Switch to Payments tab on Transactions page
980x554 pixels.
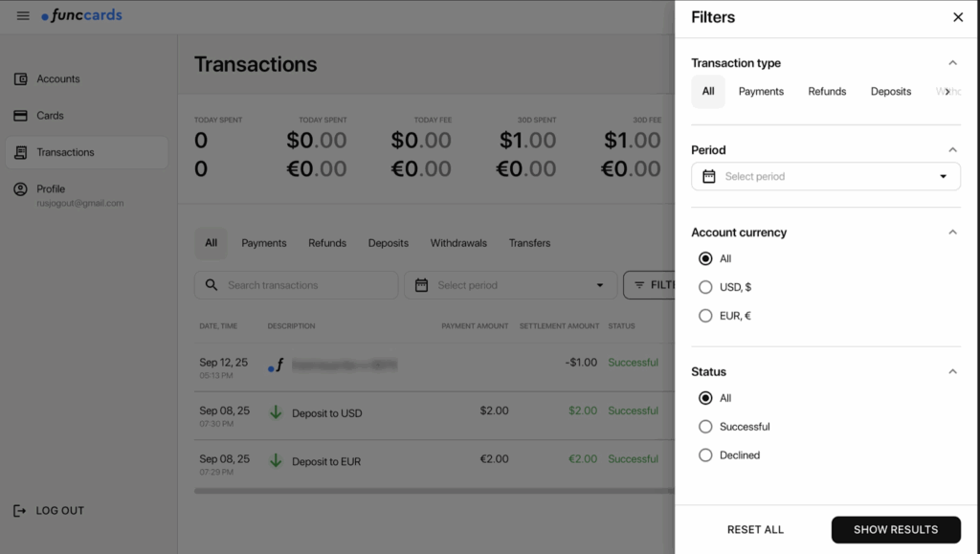pos(264,243)
